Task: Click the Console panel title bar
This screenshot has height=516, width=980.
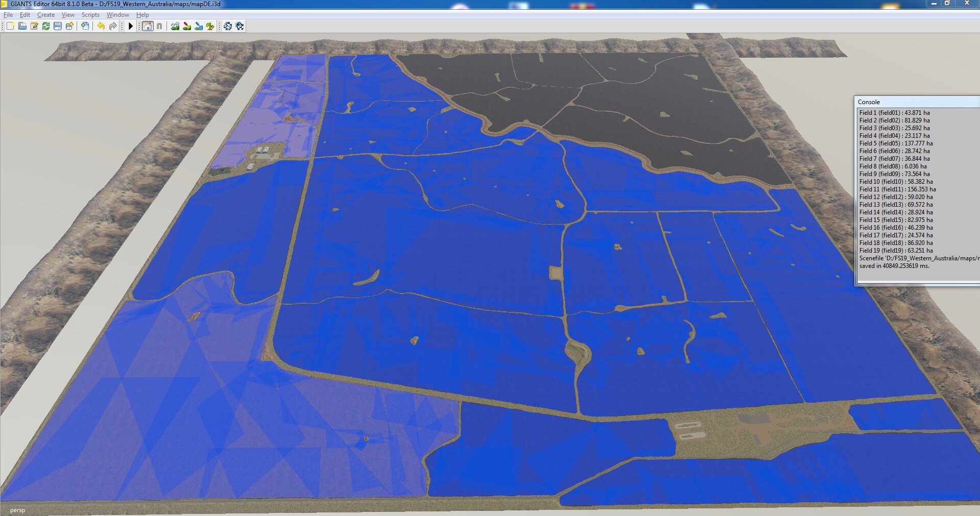Action: tap(917, 102)
